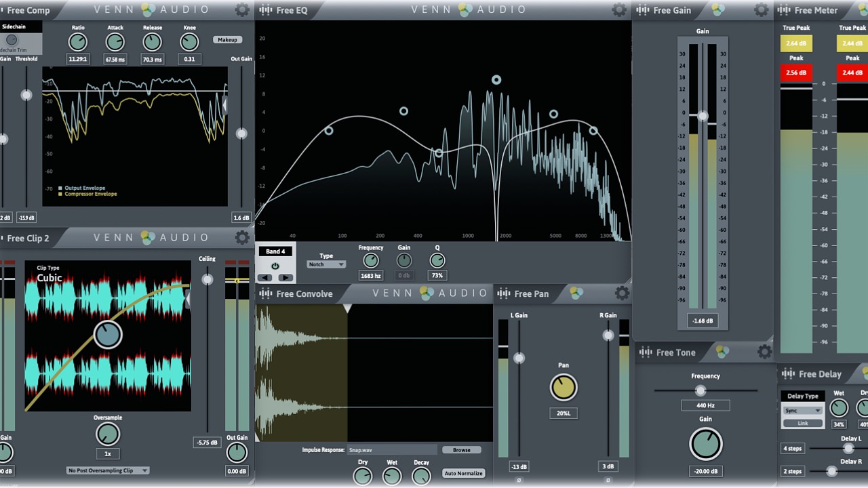This screenshot has height=488, width=868.
Task: Click the Free Convolve waveform logo icon
Action: click(x=266, y=293)
